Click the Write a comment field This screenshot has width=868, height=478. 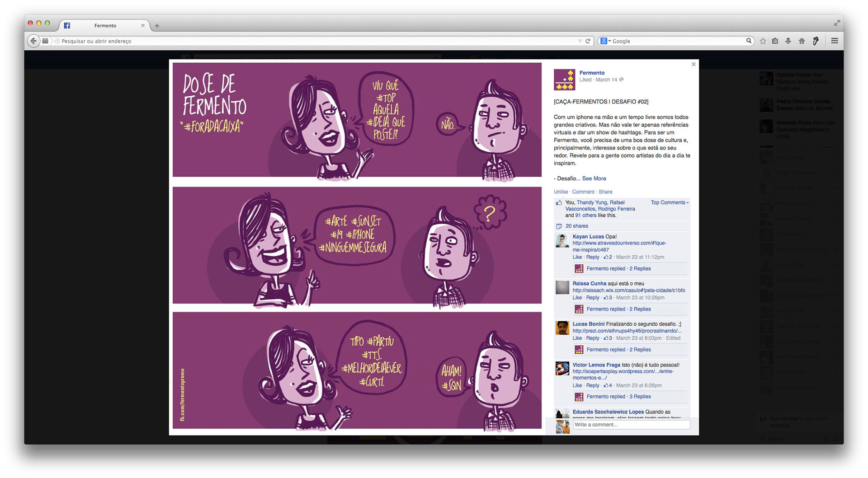point(632,425)
